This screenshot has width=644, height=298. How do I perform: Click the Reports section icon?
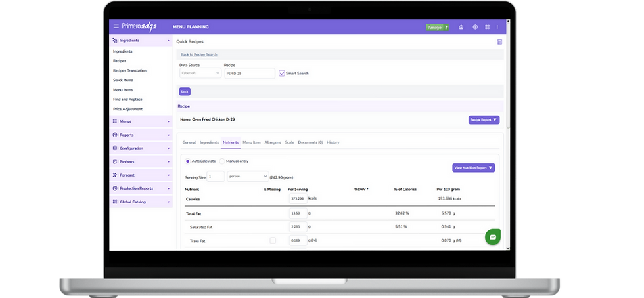(114, 135)
